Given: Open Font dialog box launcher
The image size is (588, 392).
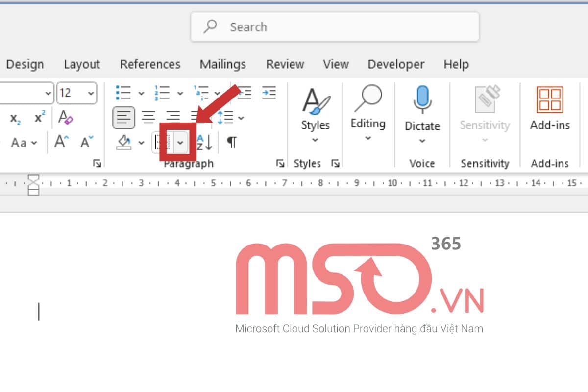Looking at the screenshot, I should coord(97,164).
